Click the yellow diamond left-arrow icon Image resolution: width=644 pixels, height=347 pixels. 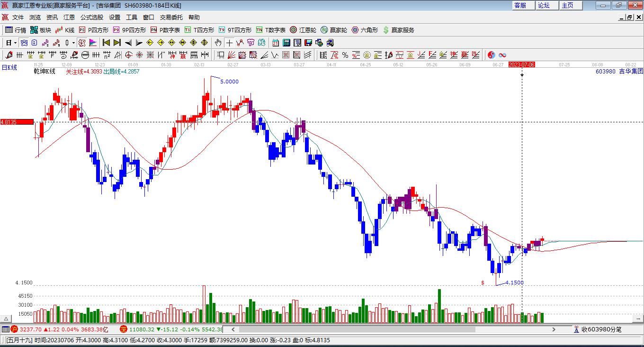pyautogui.click(x=150, y=43)
